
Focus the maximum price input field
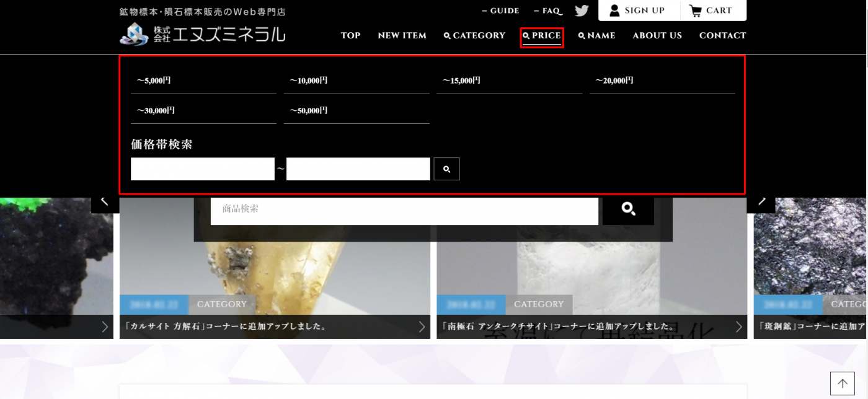point(358,169)
